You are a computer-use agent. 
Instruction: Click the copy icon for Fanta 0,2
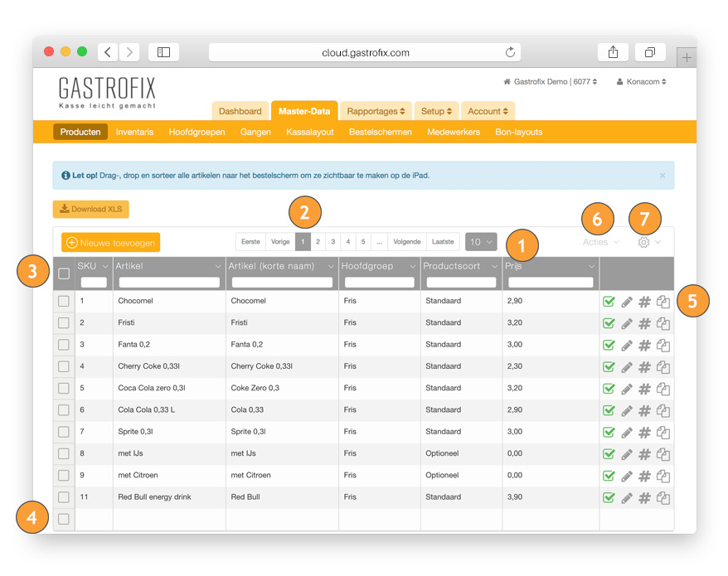click(663, 345)
